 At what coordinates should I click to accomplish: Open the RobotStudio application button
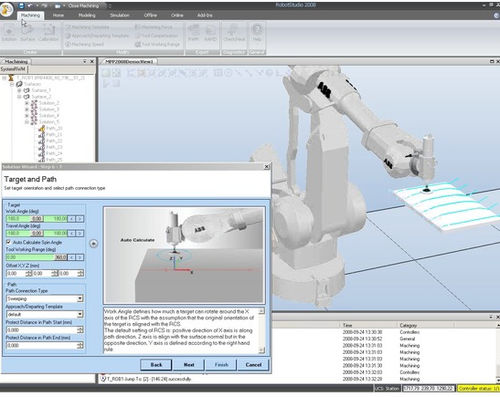point(6,9)
